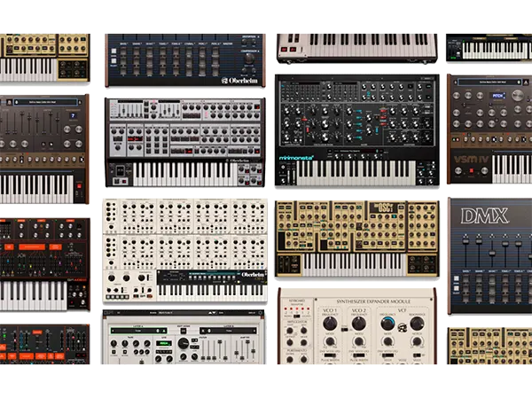Click the OSC logo on the gold synth
Image resolution: width=532 pixels, height=399 pixels.
[386, 207]
